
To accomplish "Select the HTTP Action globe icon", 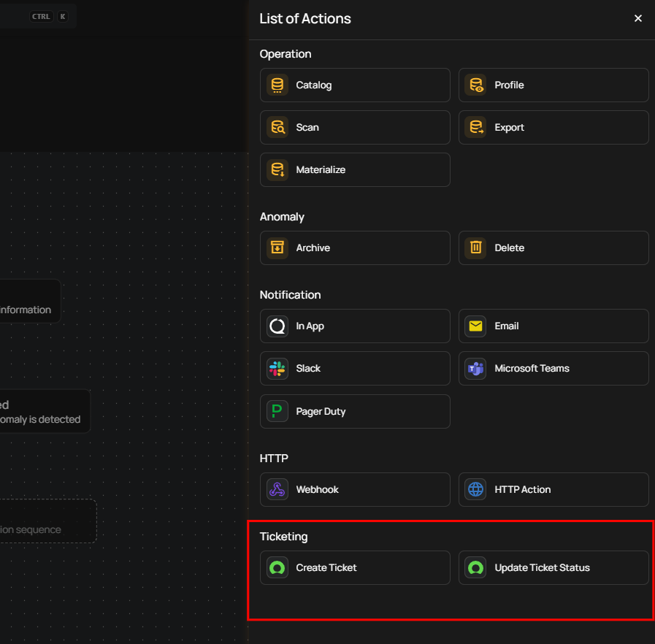I will click(476, 490).
